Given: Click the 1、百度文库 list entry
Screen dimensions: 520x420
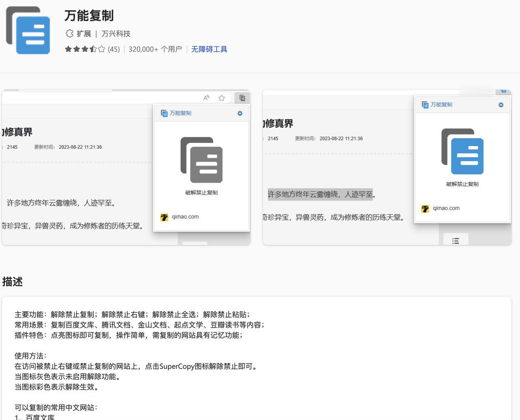Looking at the screenshot, I should point(35,417).
